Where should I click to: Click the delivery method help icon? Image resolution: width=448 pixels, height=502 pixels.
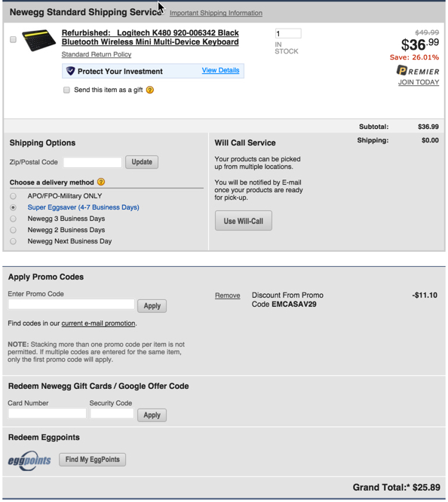click(101, 182)
